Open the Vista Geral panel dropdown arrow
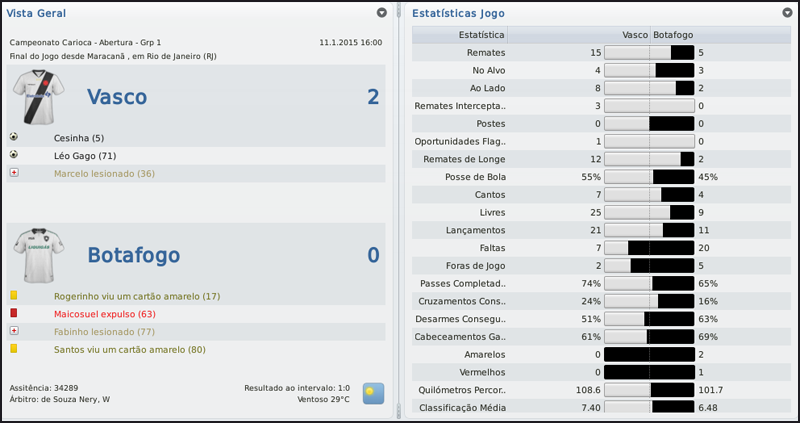Image resolution: width=800 pixels, height=423 pixels. click(x=382, y=13)
